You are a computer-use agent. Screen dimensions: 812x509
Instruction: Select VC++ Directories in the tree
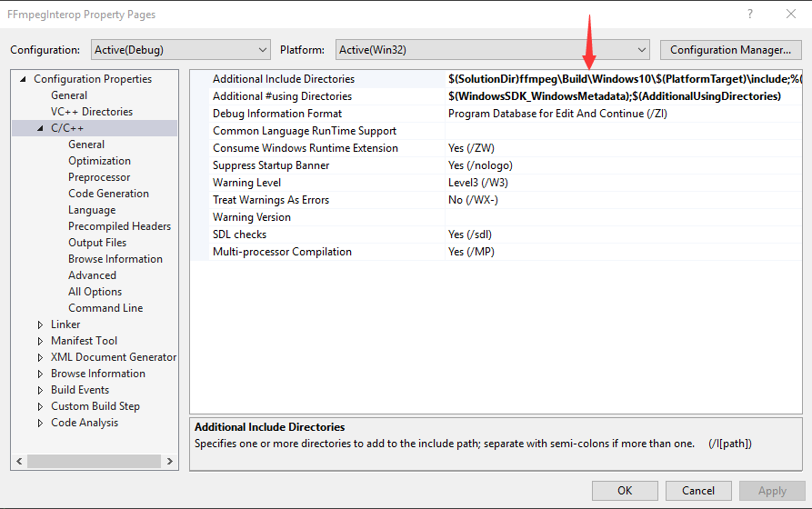click(92, 112)
